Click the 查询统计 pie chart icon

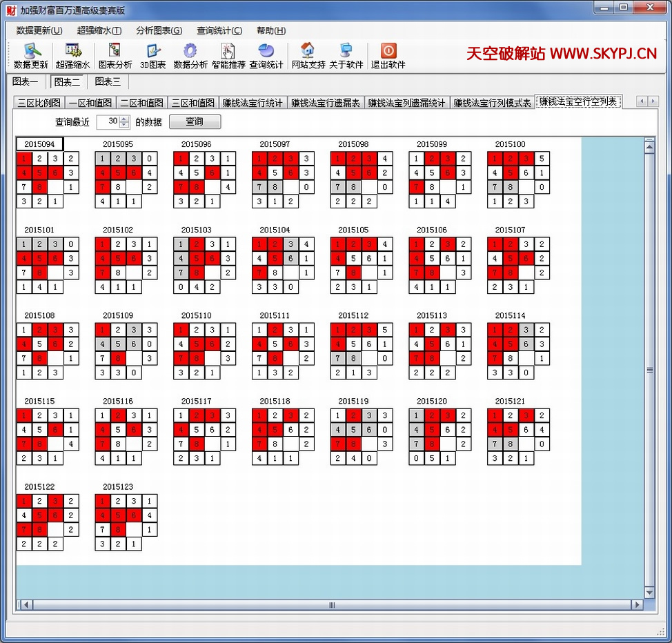[x=266, y=52]
